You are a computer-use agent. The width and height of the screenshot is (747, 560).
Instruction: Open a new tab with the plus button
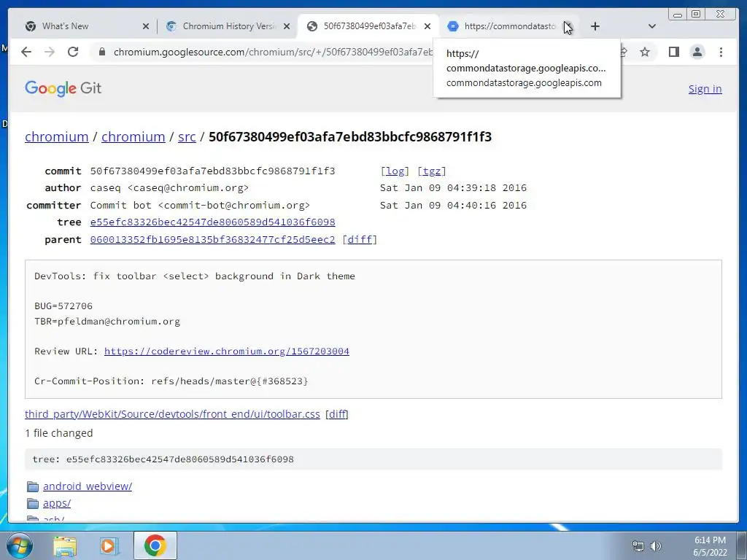coord(595,26)
